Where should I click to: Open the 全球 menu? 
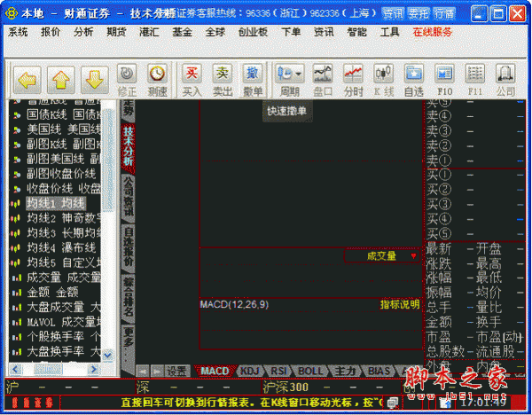[x=215, y=32]
